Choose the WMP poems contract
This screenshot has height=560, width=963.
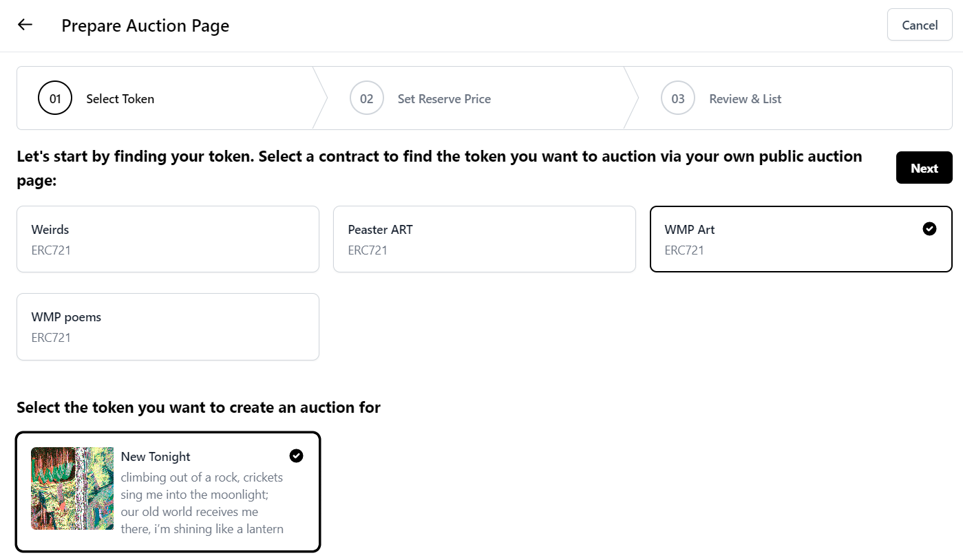coord(167,327)
